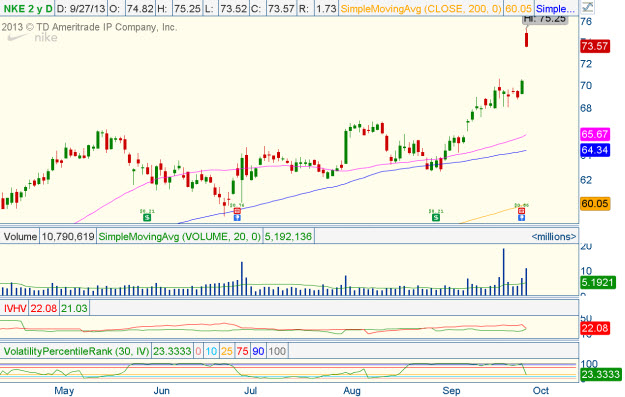Click the 68 price axis label
Image resolution: width=625 pixels, height=397 pixels.
586,108
